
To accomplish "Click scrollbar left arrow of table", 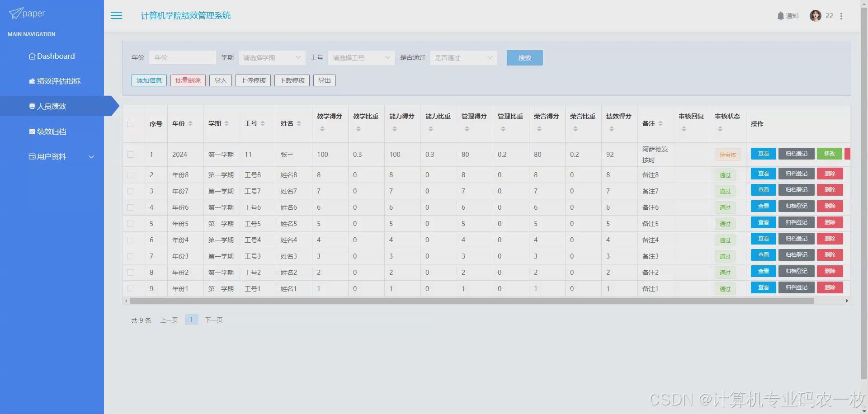I will pyautogui.click(x=126, y=301).
